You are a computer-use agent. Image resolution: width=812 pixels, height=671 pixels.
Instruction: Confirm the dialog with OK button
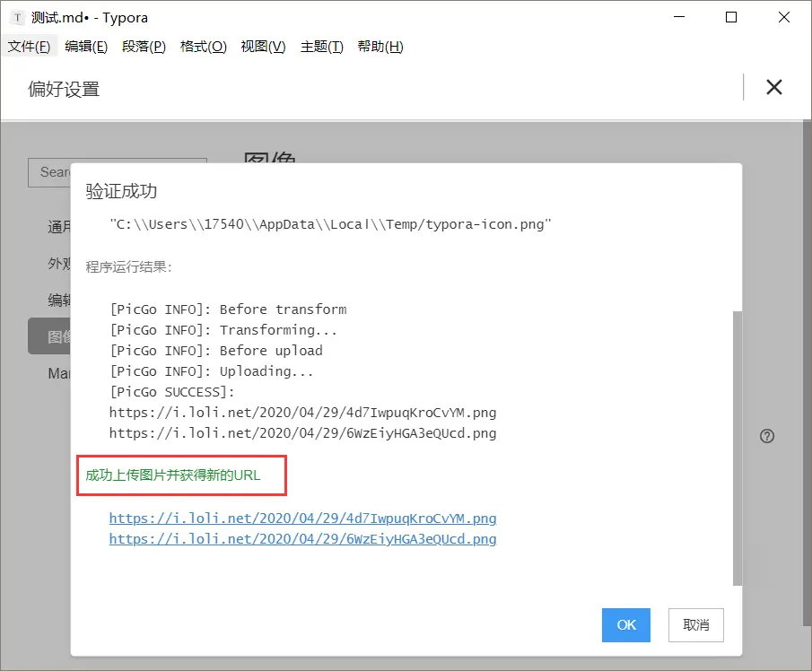coord(626,625)
